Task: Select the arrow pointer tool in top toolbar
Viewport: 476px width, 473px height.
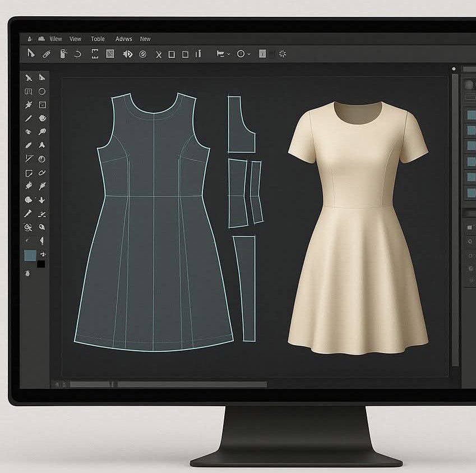Action: pos(31,53)
